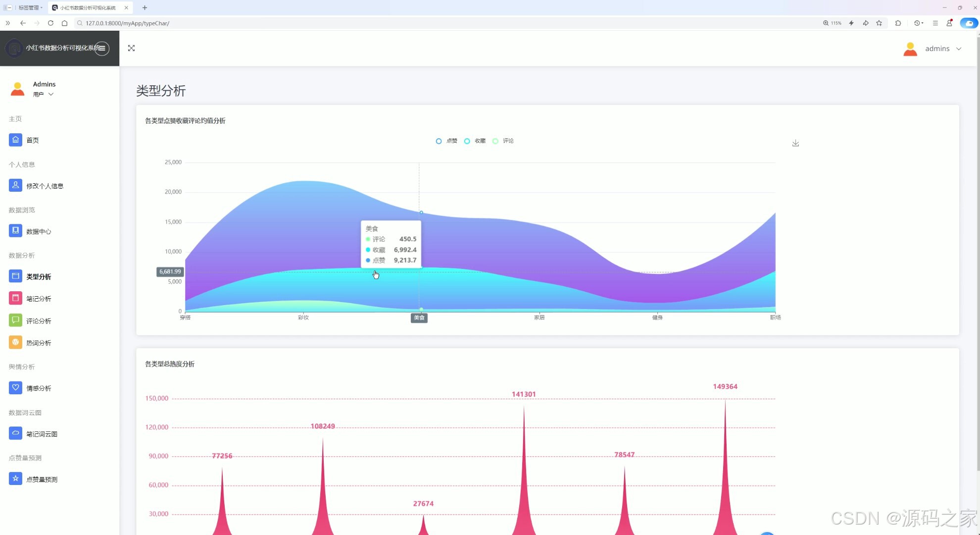
Task: Open 首页 home icon in sidebar
Action: click(x=15, y=140)
